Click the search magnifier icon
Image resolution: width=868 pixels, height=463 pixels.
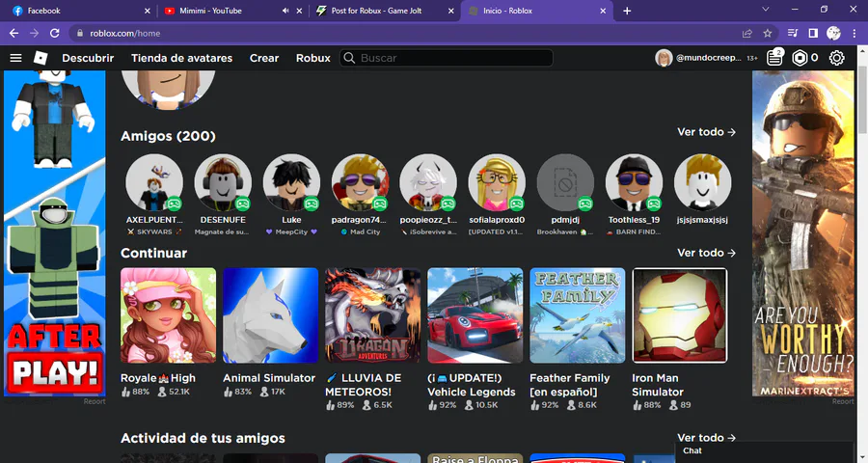click(349, 58)
